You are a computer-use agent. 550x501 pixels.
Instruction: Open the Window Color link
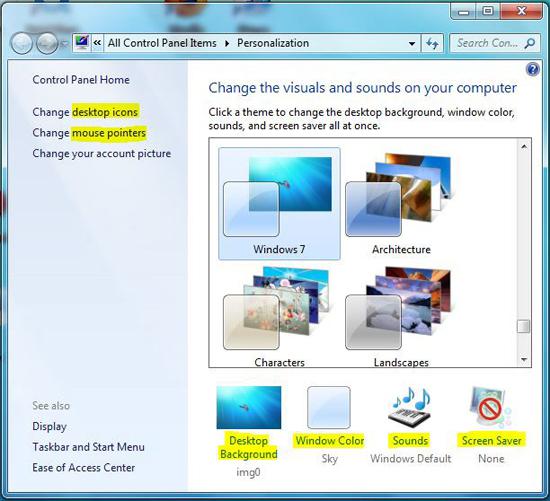tap(330, 441)
